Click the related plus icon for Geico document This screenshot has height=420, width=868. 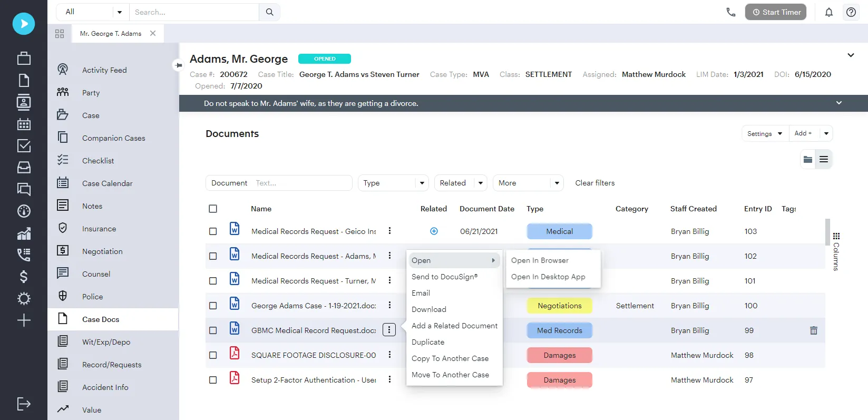[434, 231]
